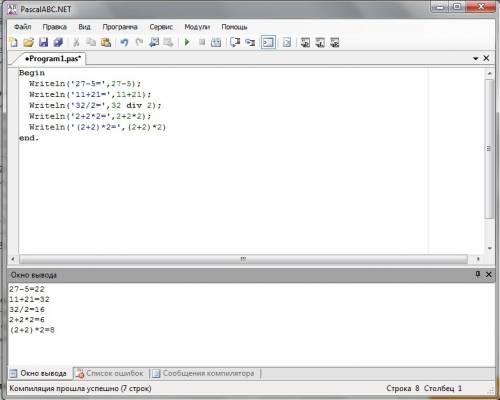
Task: Save the file with floppy disk icon
Action: (43, 42)
